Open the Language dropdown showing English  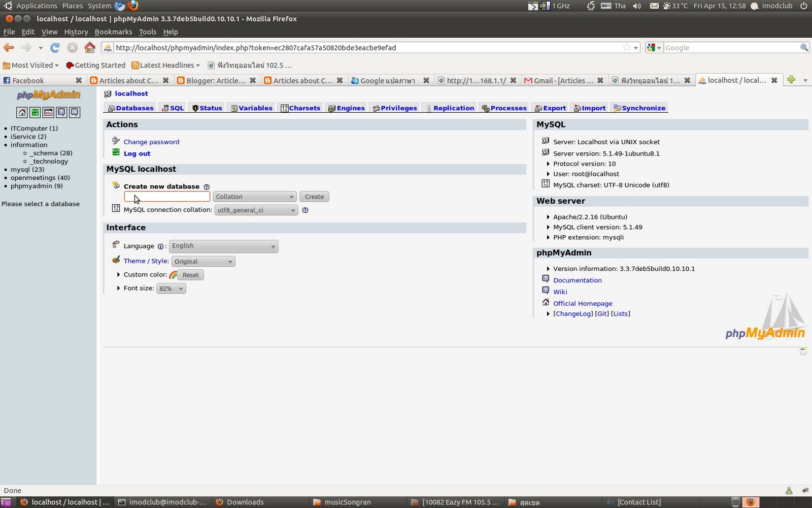pos(223,246)
